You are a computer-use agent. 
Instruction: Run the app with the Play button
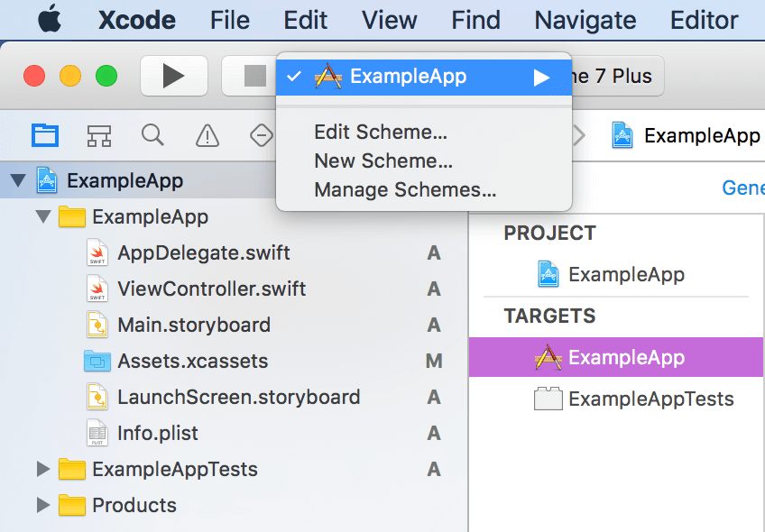(x=174, y=76)
